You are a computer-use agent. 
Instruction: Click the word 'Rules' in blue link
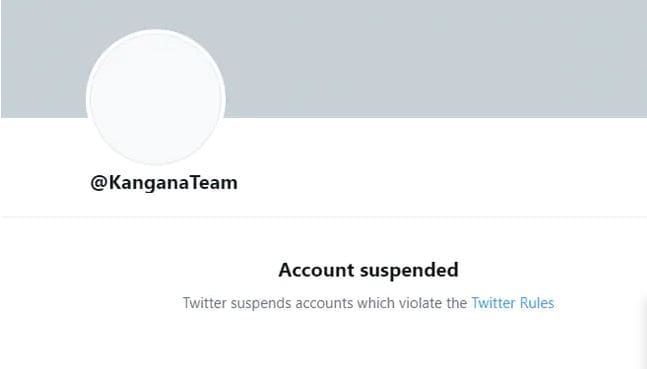(537, 303)
